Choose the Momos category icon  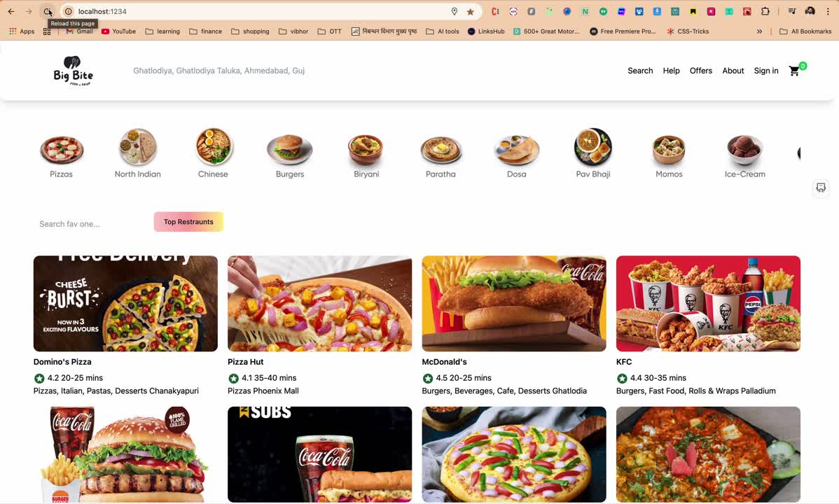pos(669,149)
